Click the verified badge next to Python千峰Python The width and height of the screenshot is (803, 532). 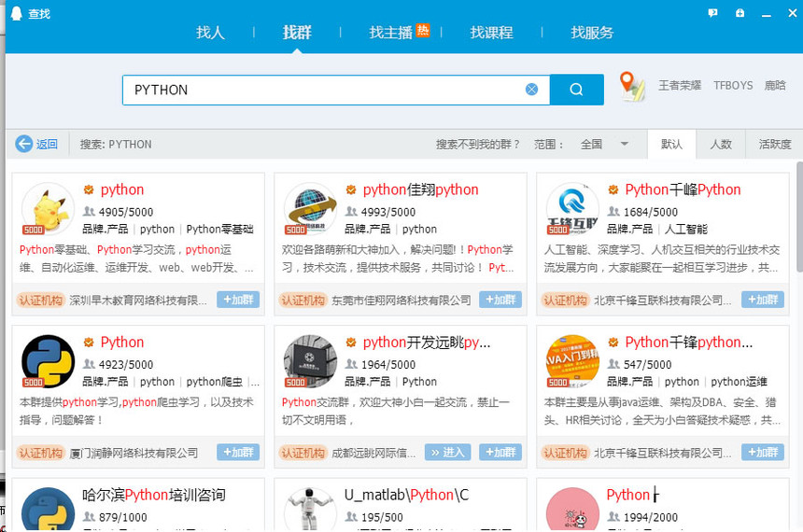(613, 190)
